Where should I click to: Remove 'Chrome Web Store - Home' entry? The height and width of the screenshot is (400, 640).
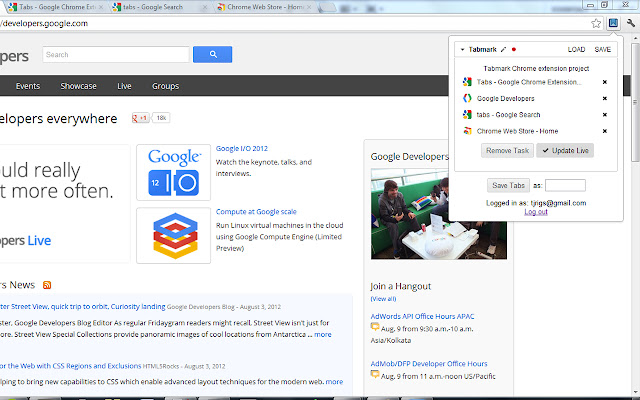point(605,131)
